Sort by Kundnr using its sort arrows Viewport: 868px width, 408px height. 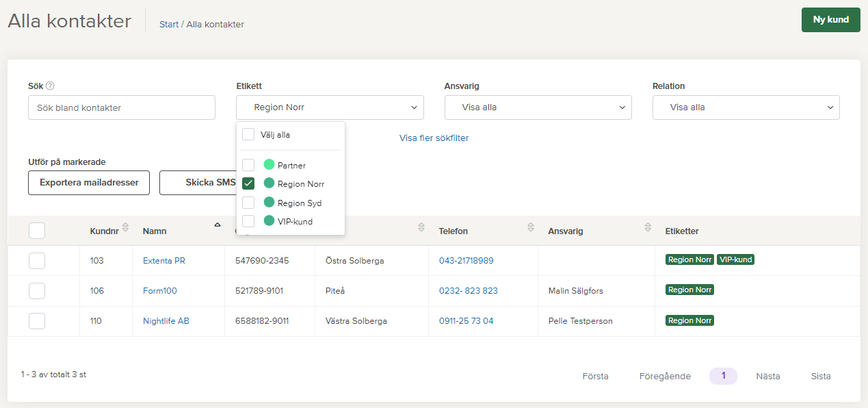pos(125,227)
